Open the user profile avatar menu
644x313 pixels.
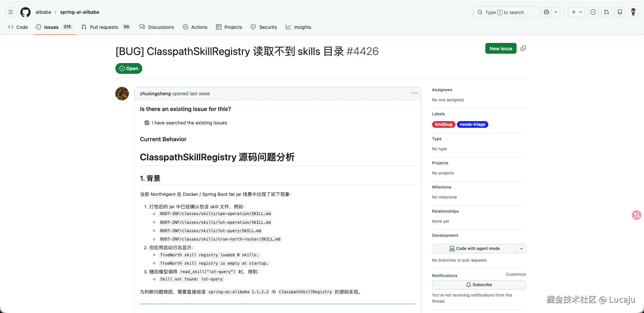tap(633, 12)
